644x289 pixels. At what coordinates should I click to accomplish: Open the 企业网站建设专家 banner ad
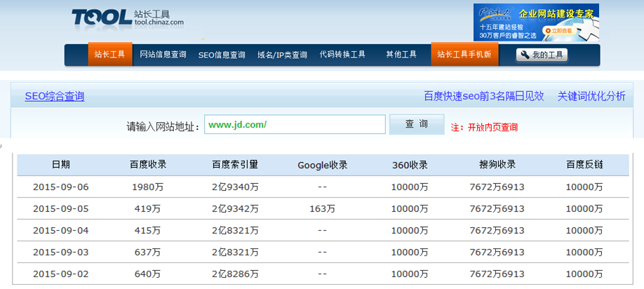pyautogui.click(x=536, y=22)
